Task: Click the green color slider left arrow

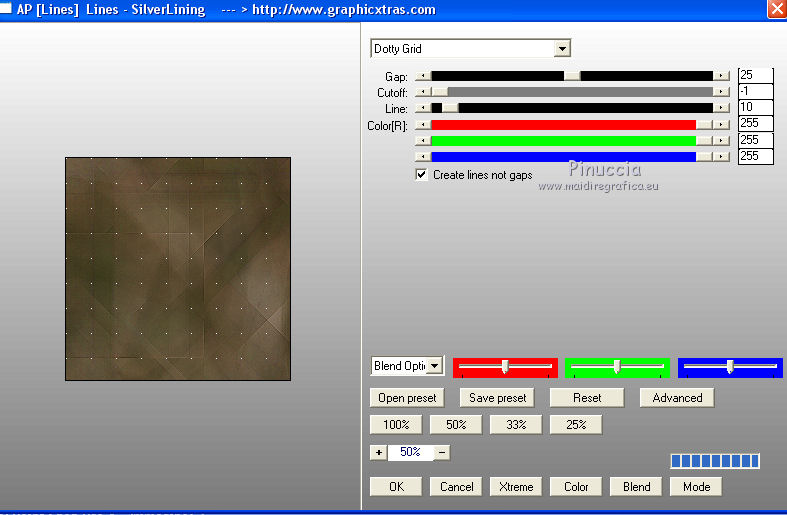Action: click(x=423, y=141)
